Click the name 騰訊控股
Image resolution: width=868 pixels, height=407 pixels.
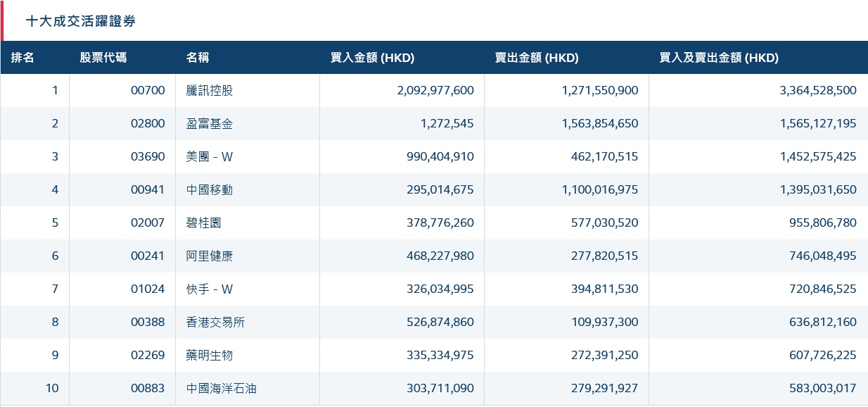click(210, 90)
